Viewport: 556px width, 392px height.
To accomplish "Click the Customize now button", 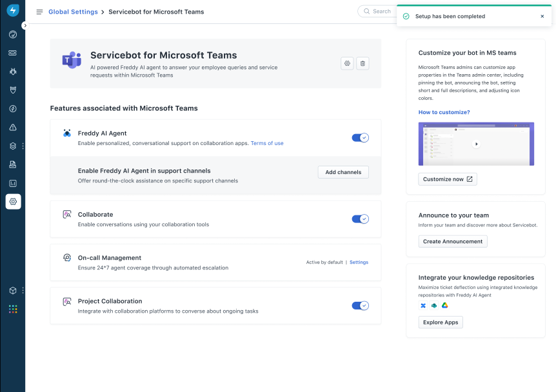I will tap(448, 179).
